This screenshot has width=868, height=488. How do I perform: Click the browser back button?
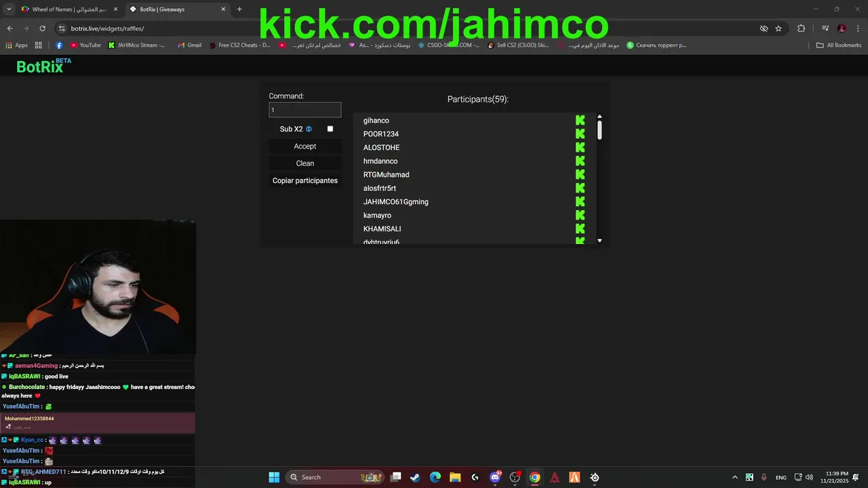click(x=9, y=28)
